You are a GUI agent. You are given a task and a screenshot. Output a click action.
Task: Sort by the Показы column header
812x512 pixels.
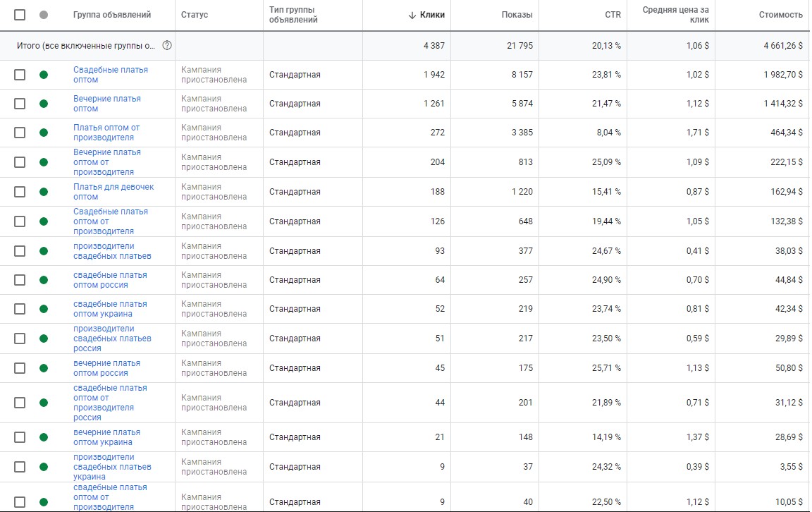coord(517,15)
